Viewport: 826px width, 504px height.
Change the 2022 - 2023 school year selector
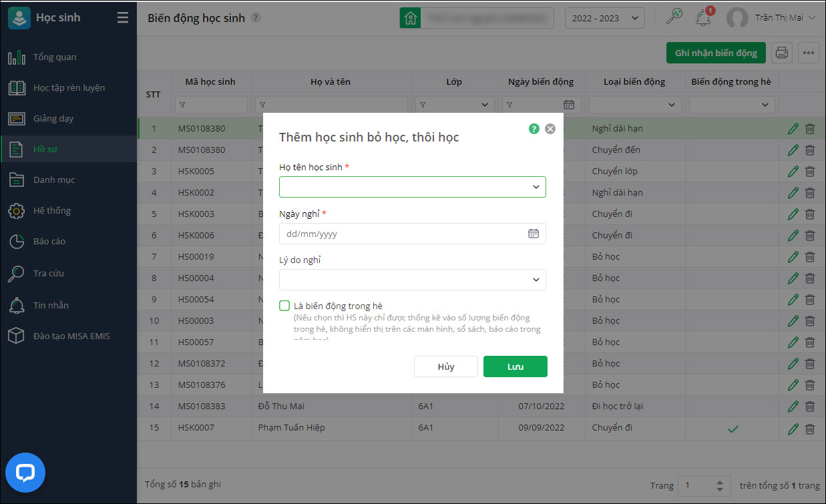click(604, 18)
